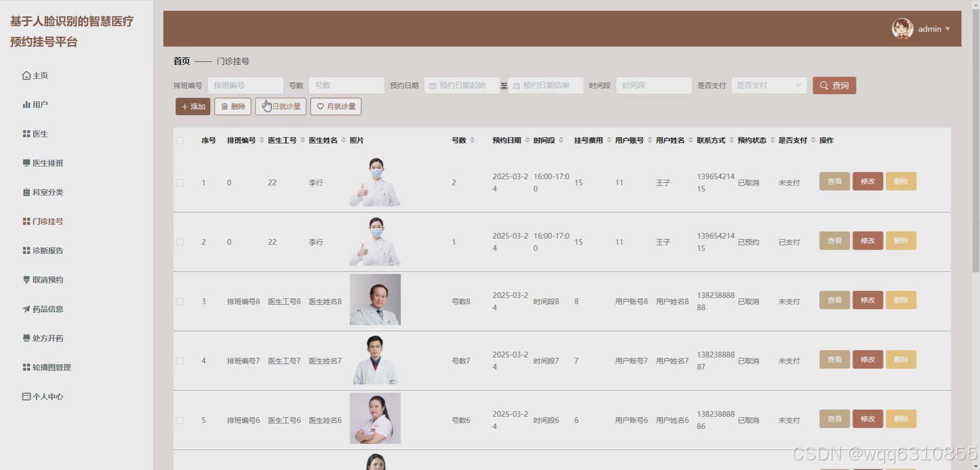Go to 轮播图管理 carousel management
This screenshot has width=980, height=470.
pyautogui.click(x=52, y=367)
